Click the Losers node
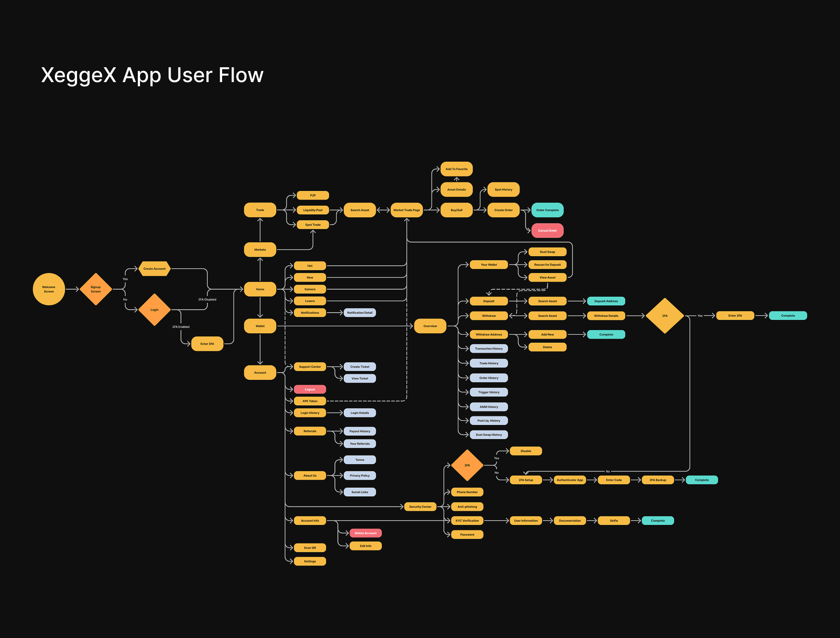The height and width of the screenshot is (638, 840). pos(310,301)
